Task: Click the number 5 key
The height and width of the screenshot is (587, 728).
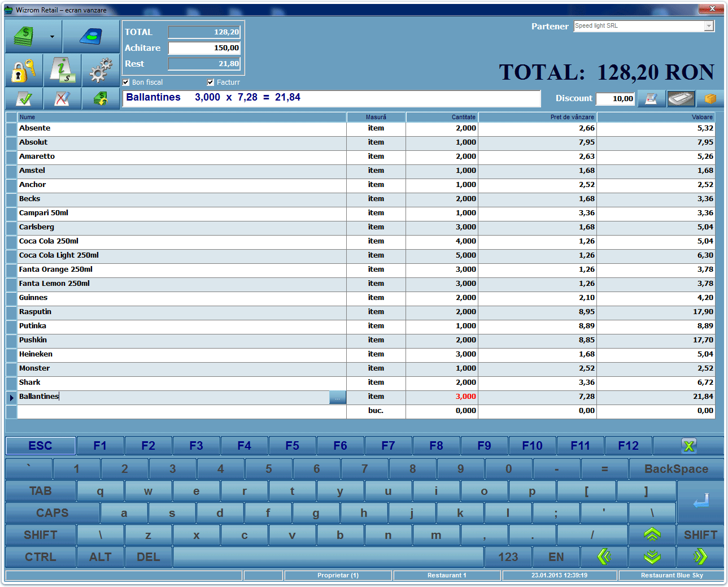Action: coord(268,469)
